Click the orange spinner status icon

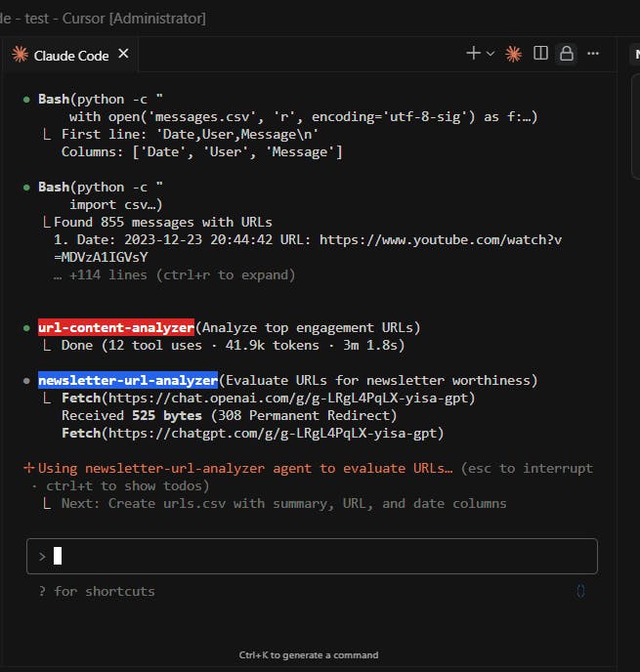(29, 468)
